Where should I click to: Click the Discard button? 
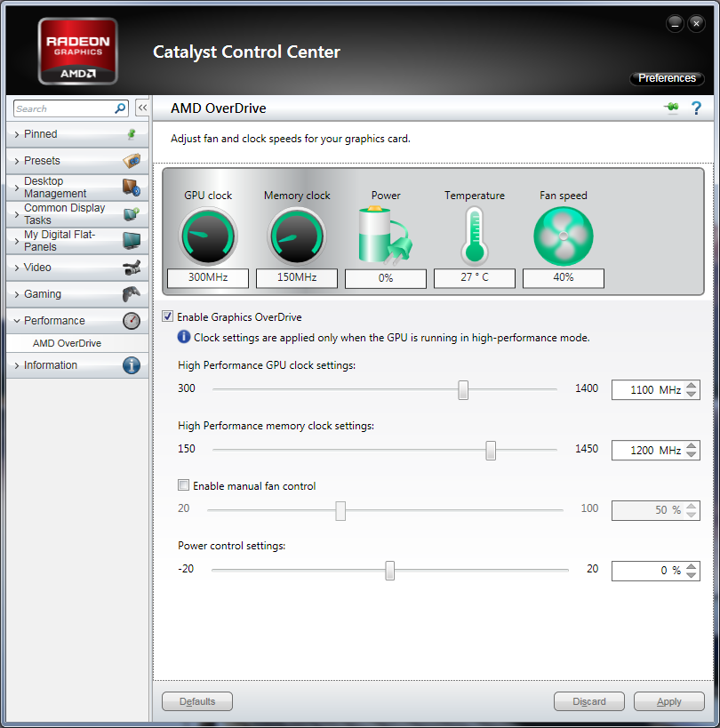[589, 701]
